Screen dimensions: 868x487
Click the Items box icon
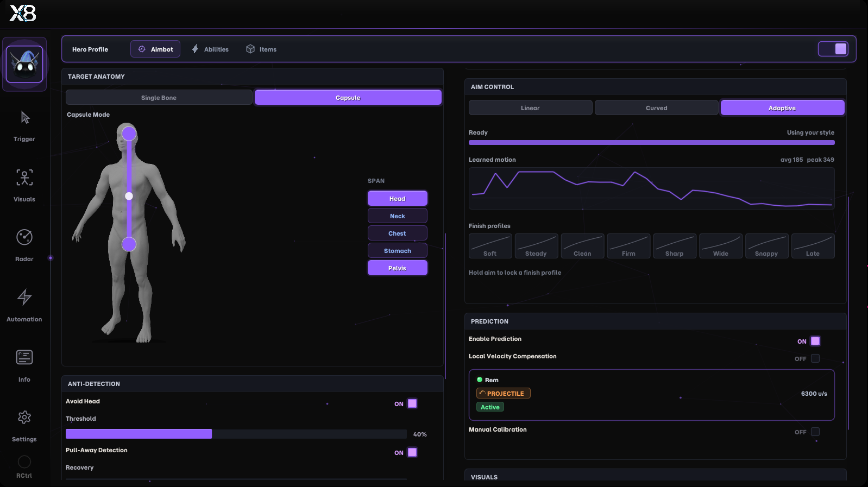pos(250,49)
